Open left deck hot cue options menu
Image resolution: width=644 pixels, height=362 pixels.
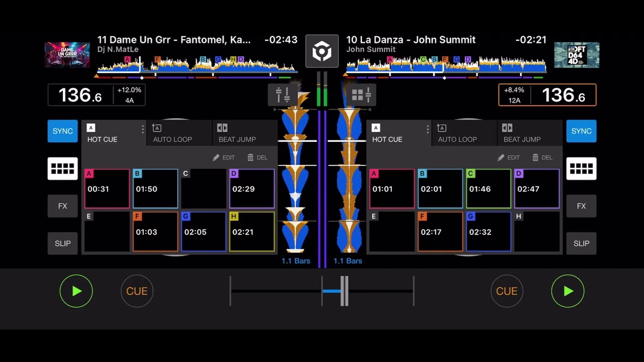[142, 129]
